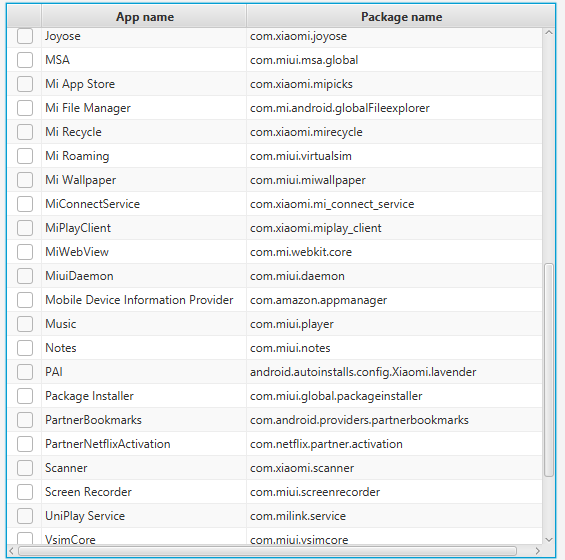Click package 'com.xiaomi.mi_connect_service'
Screen dimensions: 565x560
(x=332, y=204)
